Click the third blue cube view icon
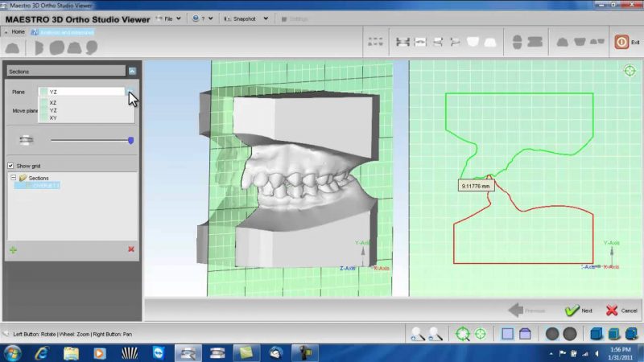The height and width of the screenshot is (362, 644). [631, 334]
